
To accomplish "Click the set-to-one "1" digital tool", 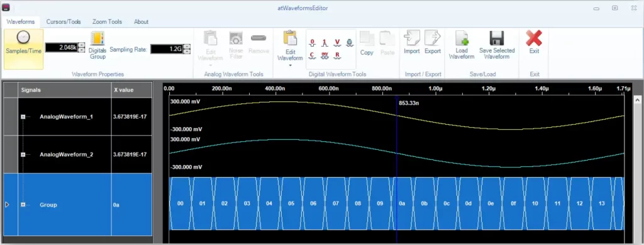I will point(325,43).
